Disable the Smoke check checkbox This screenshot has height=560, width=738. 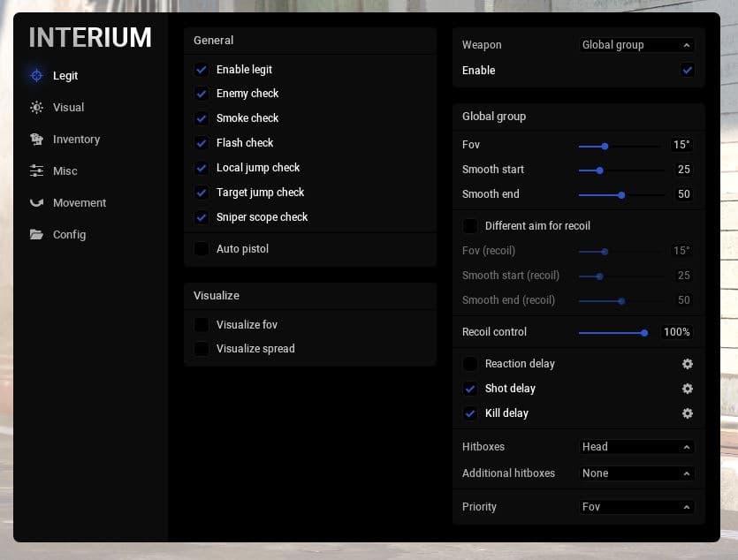[202, 118]
